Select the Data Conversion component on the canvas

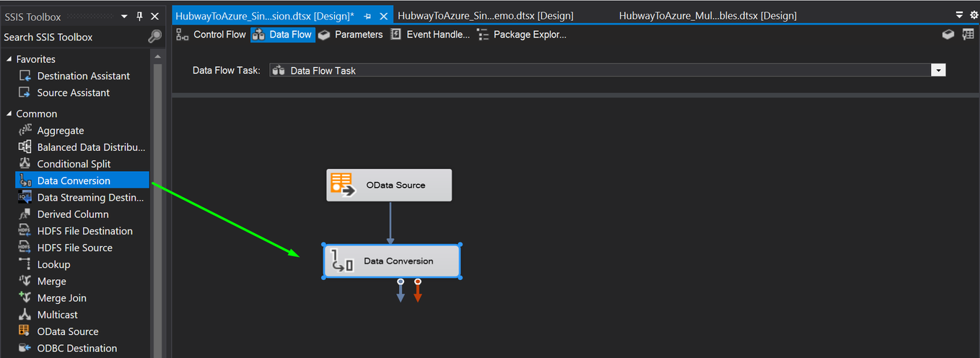[392, 261]
